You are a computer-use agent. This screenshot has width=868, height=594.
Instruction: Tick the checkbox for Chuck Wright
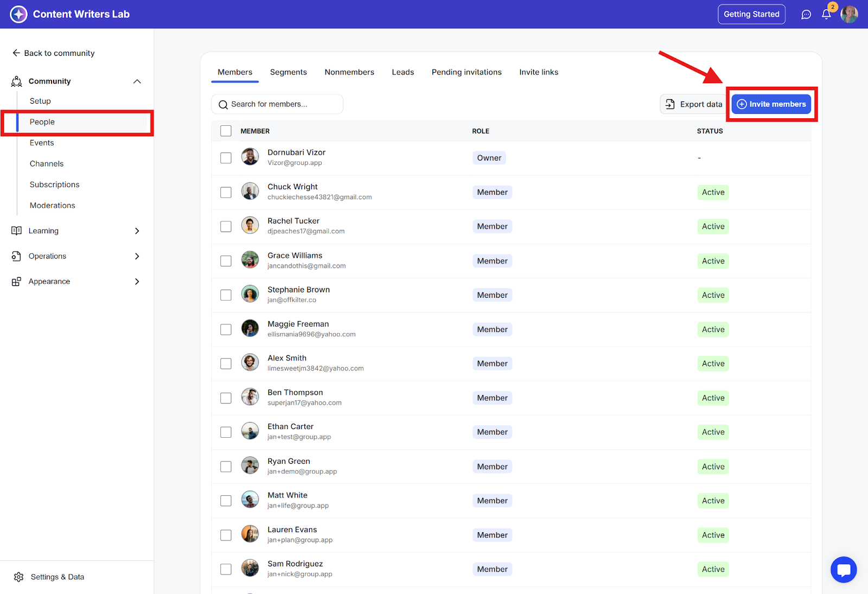pyautogui.click(x=226, y=193)
